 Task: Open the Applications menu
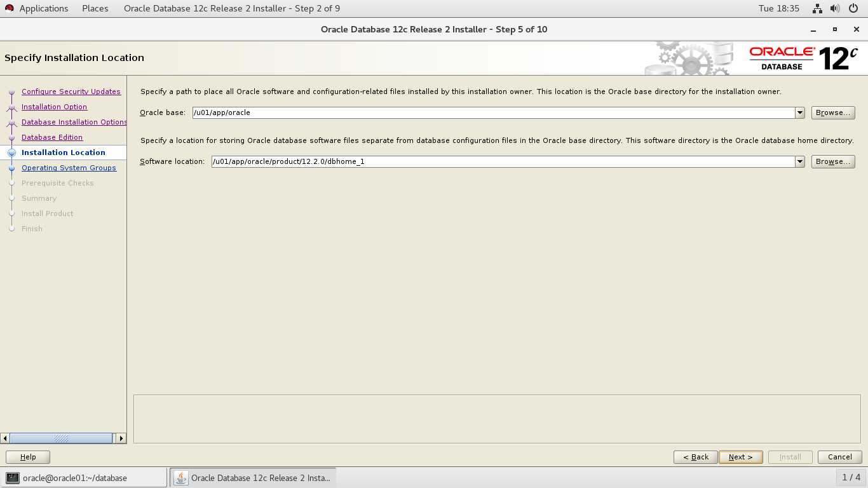tap(44, 8)
